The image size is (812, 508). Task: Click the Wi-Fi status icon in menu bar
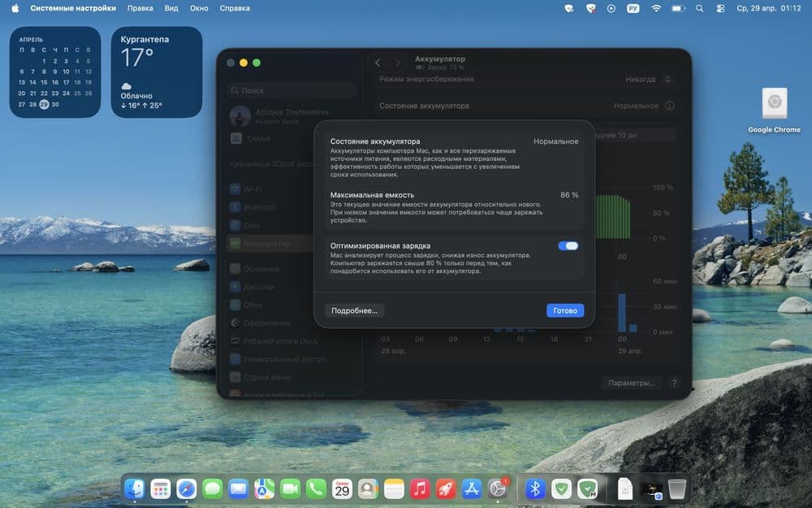pyautogui.click(x=656, y=8)
